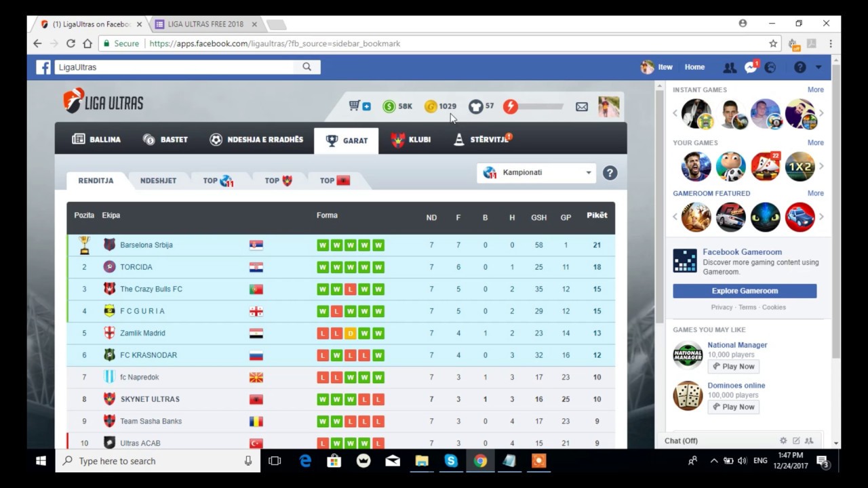Open File Explorer from the taskbar

[x=422, y=461]
